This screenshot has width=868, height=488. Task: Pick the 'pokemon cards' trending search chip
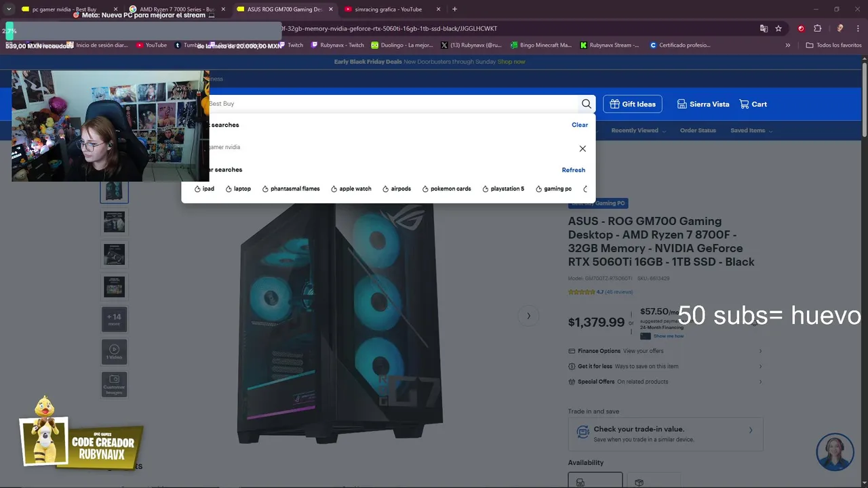(447, 189)
